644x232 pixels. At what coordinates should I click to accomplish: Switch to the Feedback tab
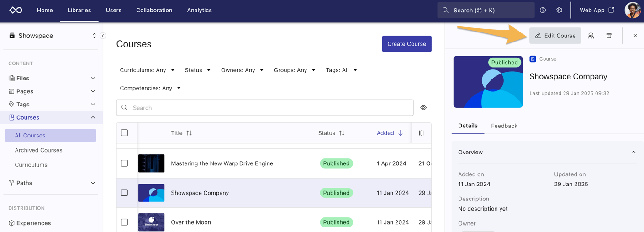[x=504, y=126]
